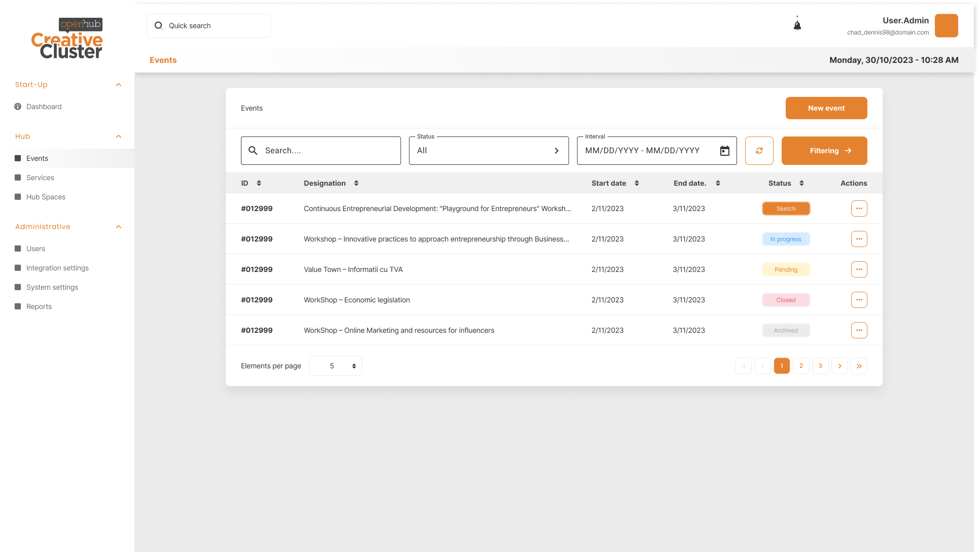
Task: Click next page arrow in pagination
Action: (839, 366)
